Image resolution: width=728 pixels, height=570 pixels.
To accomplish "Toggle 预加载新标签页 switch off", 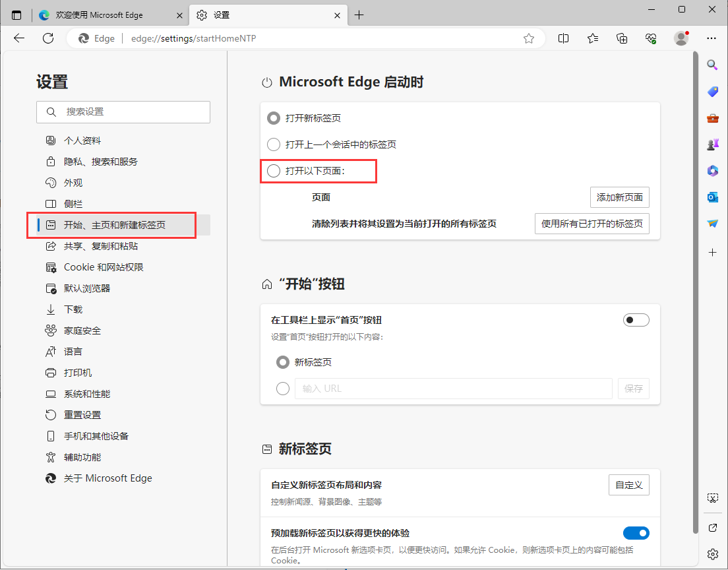I will (636, 533).
